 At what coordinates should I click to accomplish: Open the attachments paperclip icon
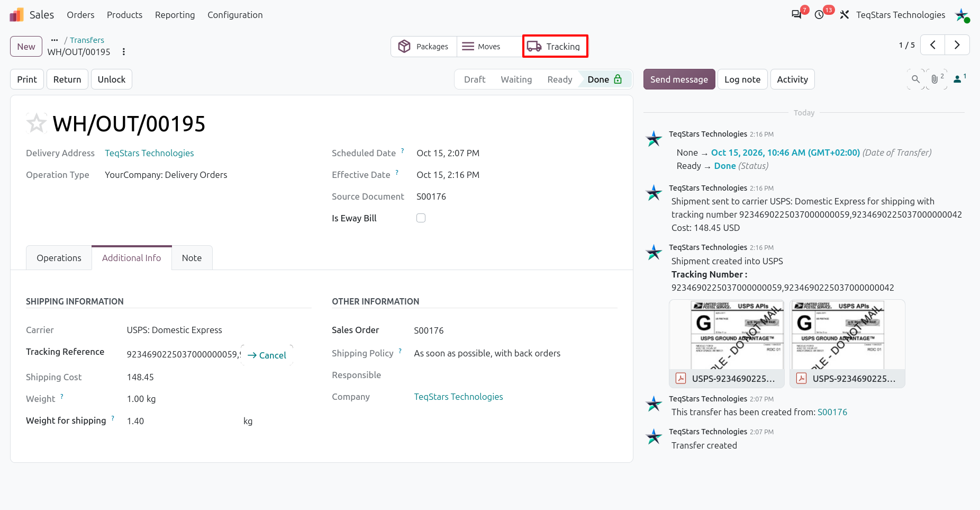point(937,79)
